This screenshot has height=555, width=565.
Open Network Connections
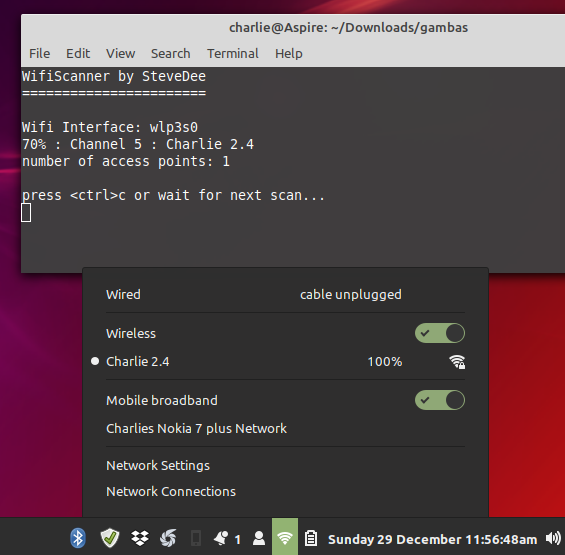click(171, 491)
